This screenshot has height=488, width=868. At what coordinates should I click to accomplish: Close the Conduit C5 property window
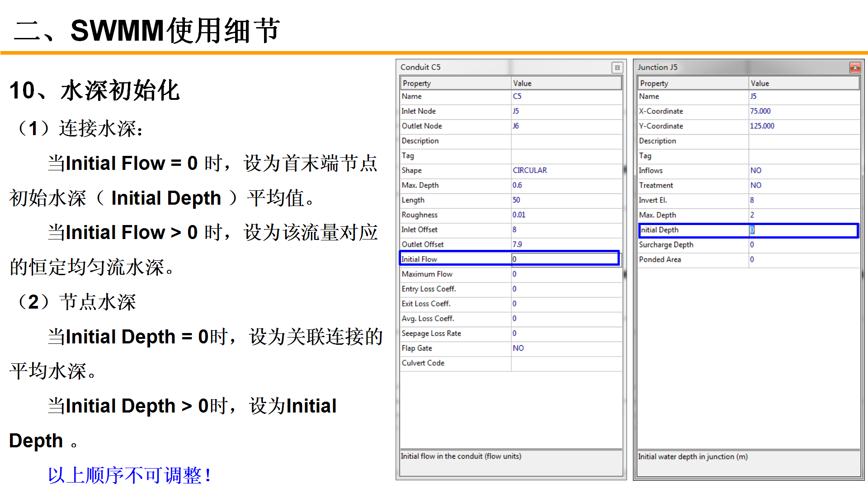[x=617, y=68]
